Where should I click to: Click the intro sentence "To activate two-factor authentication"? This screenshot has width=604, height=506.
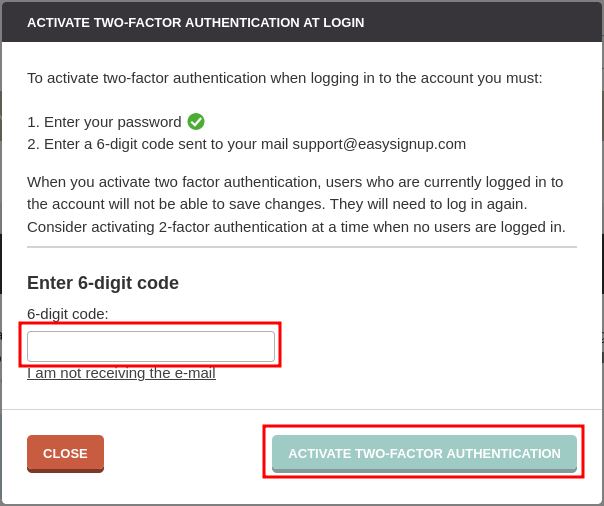point(160,78)
